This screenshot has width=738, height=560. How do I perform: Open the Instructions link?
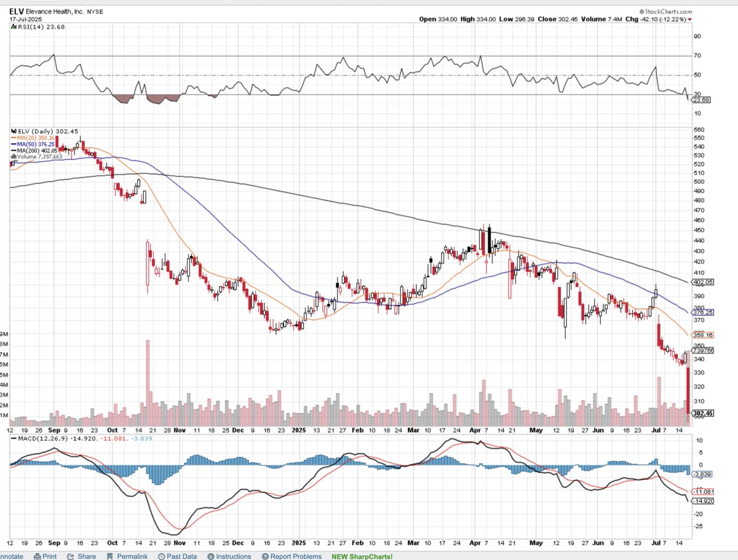(233, 556)
